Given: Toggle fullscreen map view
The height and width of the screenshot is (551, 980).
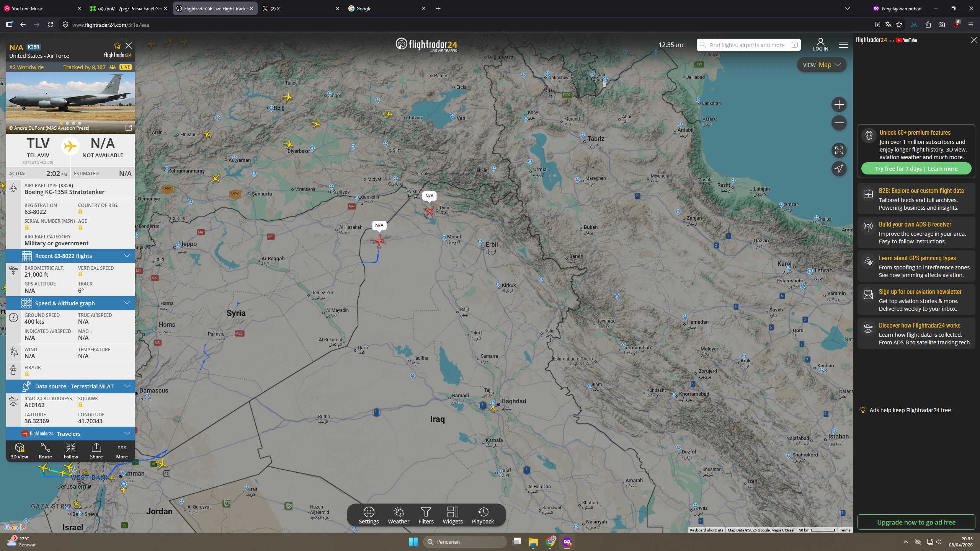Looking at the screenshot, I should click(839, 150).
